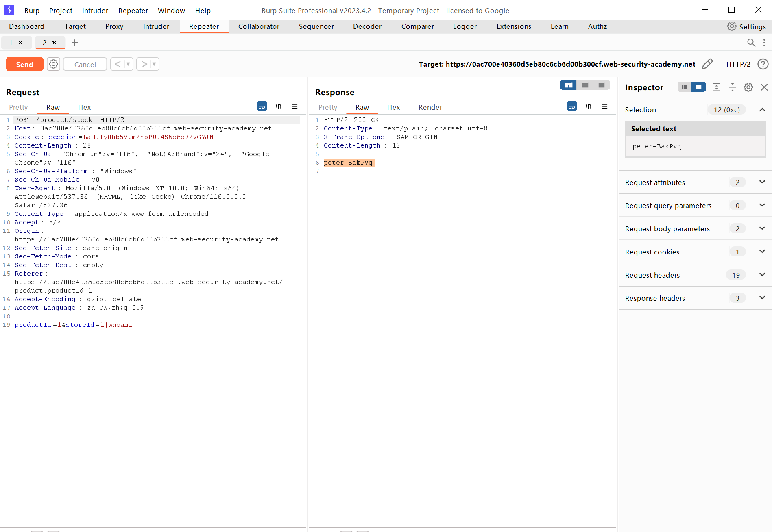
Task: Click the request body line with whoami
Action: [73, 325]
